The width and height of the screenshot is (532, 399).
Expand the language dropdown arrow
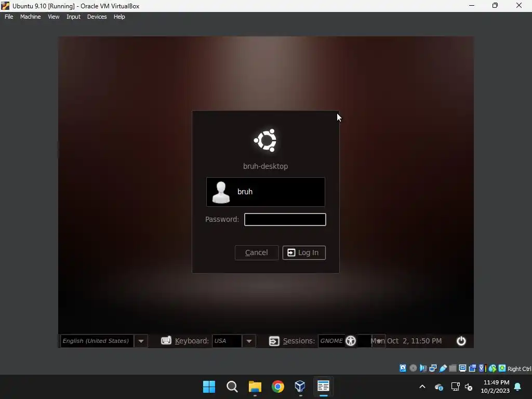click(141, 341)
